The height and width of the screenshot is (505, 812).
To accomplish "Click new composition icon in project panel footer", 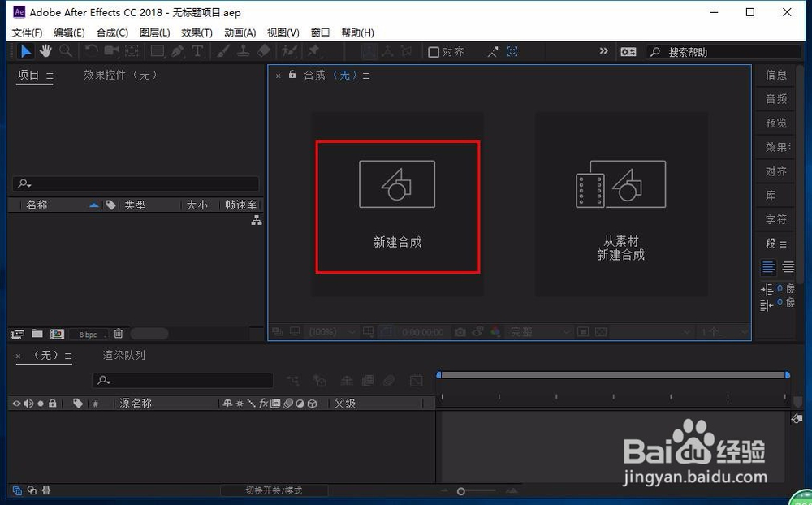I will pyautogui.click(x=57, y=334).
